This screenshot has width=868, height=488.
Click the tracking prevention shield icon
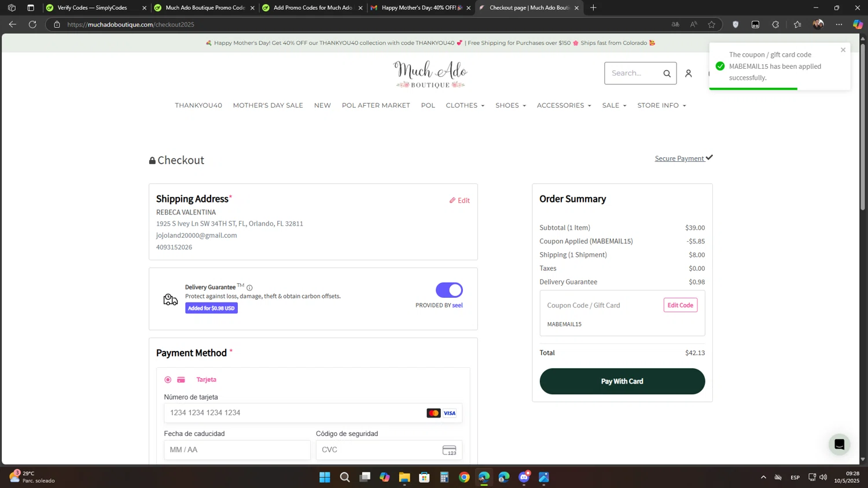[x=735, y=24]
